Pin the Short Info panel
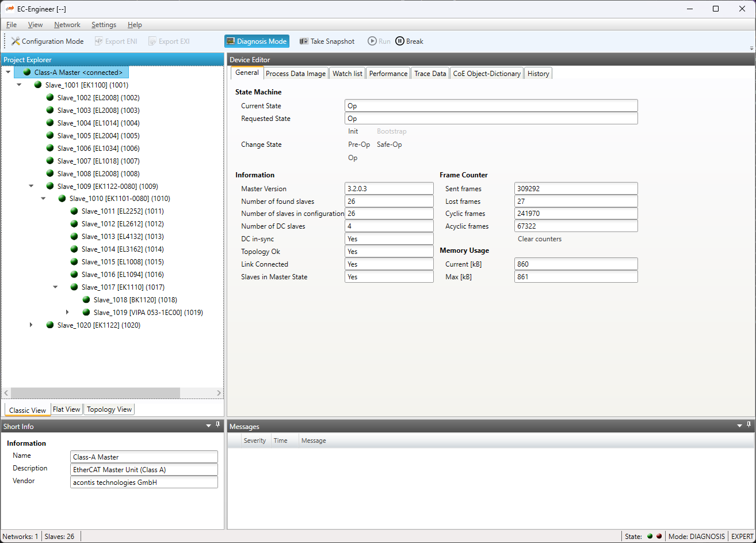756x543 pixels. (x=218, y=425)
